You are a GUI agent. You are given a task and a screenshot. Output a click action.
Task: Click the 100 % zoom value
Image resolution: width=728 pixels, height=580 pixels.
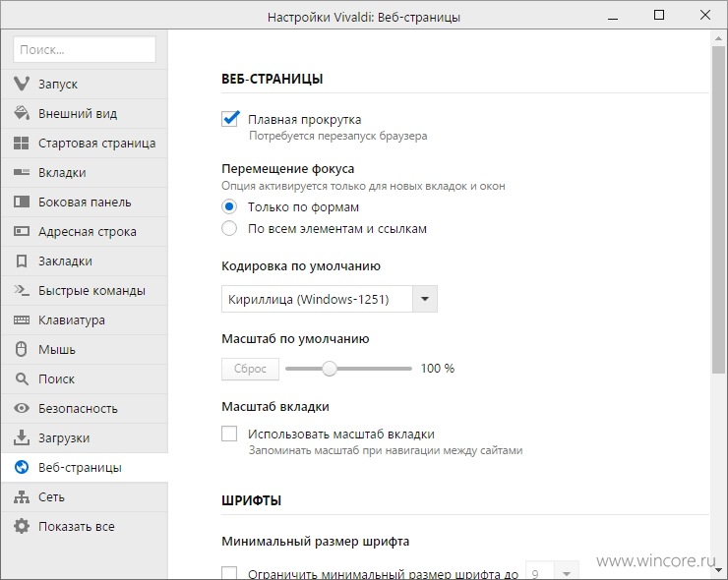pyautogui.click(x=438, y=369)
